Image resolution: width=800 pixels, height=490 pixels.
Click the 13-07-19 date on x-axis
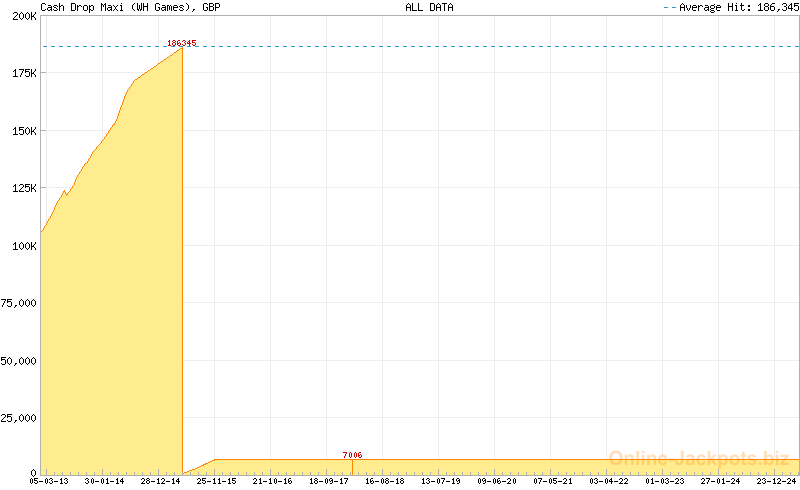tap(441, 481)
